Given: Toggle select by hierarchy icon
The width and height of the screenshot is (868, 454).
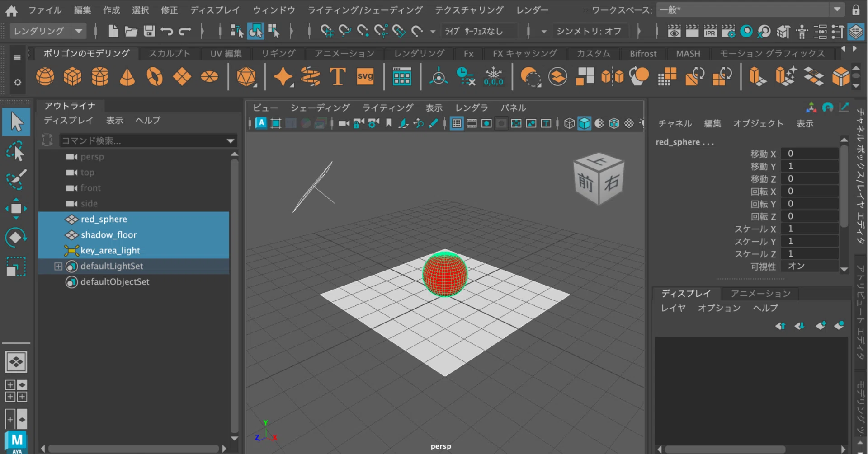Looking at the screenshot, I should point(237,31).
